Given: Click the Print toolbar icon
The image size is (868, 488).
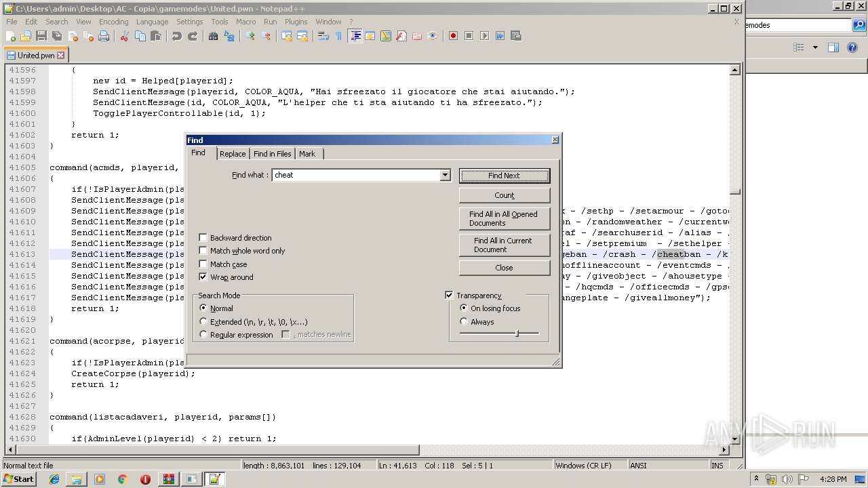Looking at the screenshot, I should pyautogui.click(x=104, y=36).
